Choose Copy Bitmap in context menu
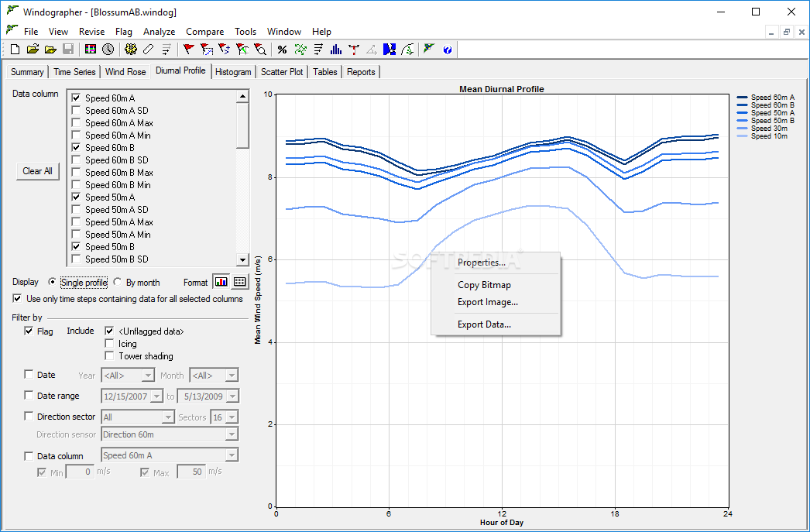 pos(484,285)
